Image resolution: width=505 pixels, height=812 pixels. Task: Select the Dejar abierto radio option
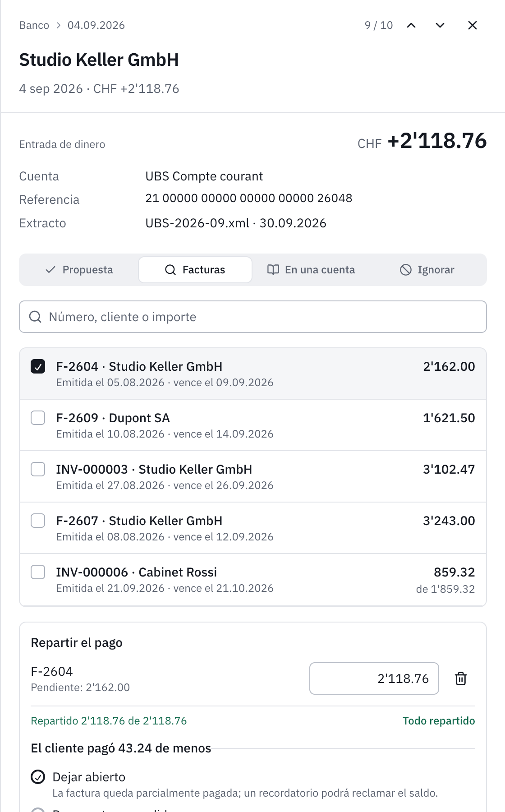click(38, 777)
